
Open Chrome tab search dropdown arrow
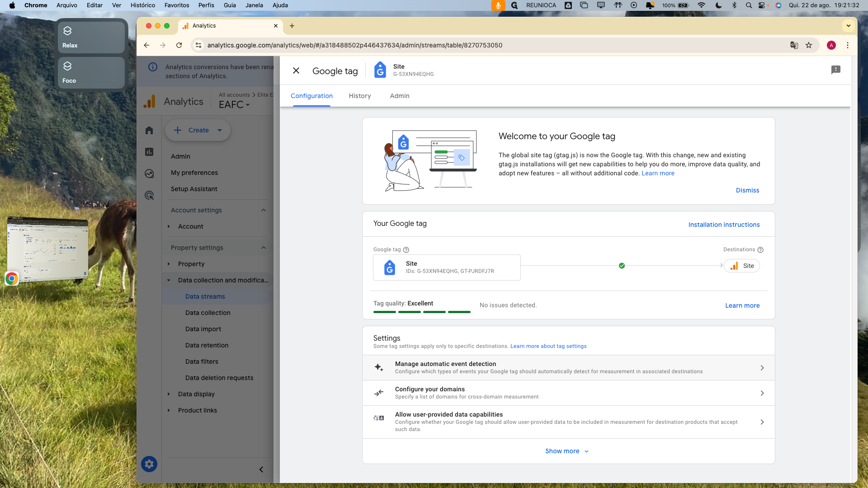[x=849, y=26]
